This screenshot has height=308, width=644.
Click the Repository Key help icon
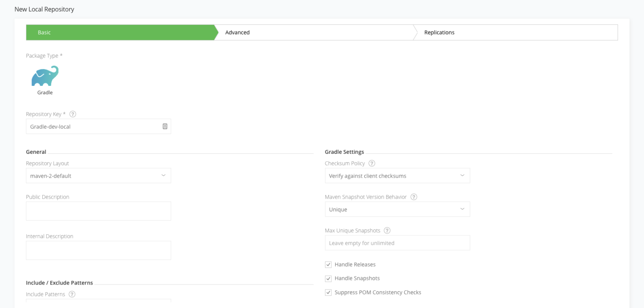(73, 114)
